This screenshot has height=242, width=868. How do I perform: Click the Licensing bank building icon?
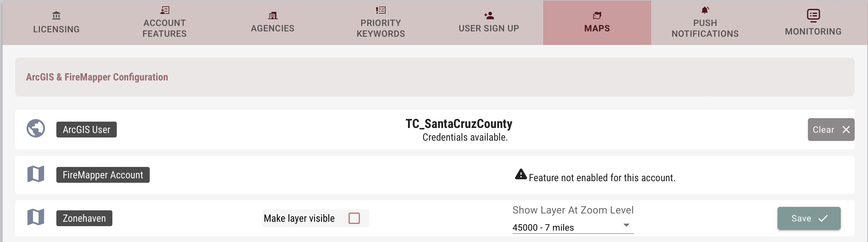[56, 16]
